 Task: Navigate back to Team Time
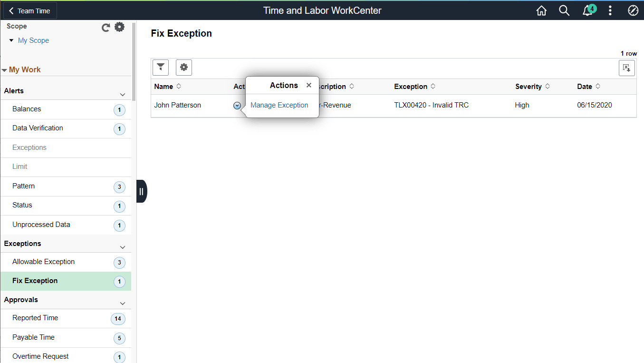[x=29, y=10]
